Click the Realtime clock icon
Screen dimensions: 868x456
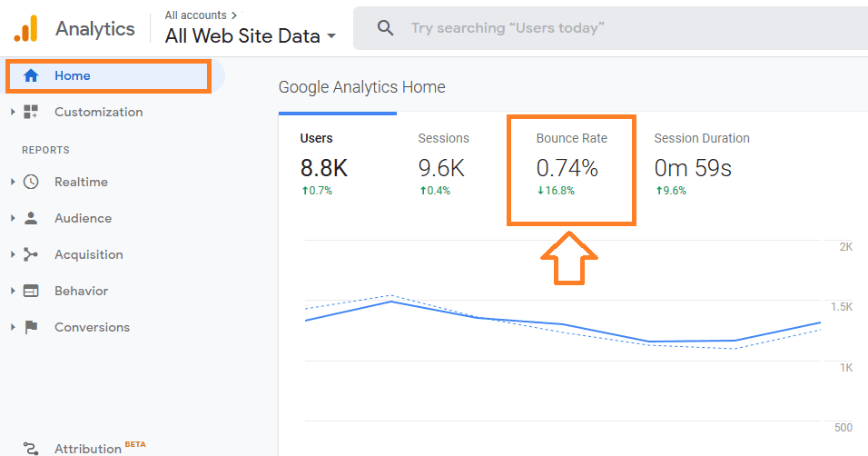(31, 182)
